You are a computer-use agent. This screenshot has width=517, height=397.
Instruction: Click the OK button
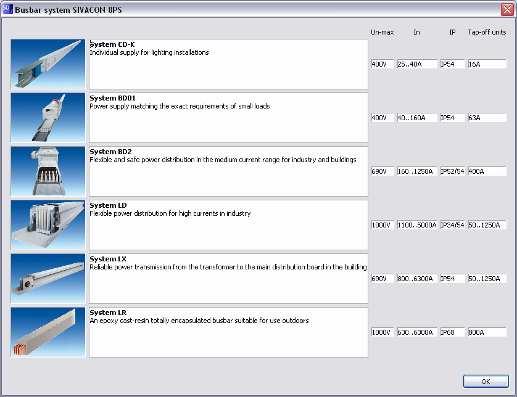(x=486, y=381)
